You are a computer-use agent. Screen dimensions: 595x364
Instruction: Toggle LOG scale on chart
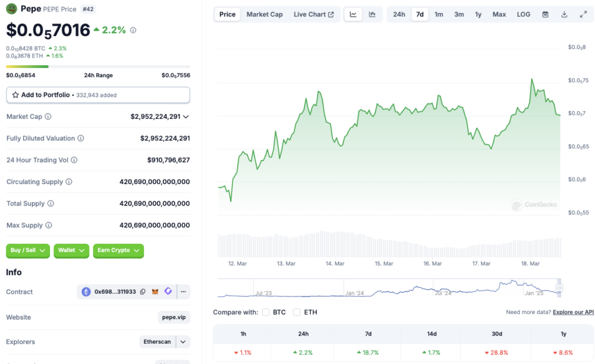[x=524, y=15]
